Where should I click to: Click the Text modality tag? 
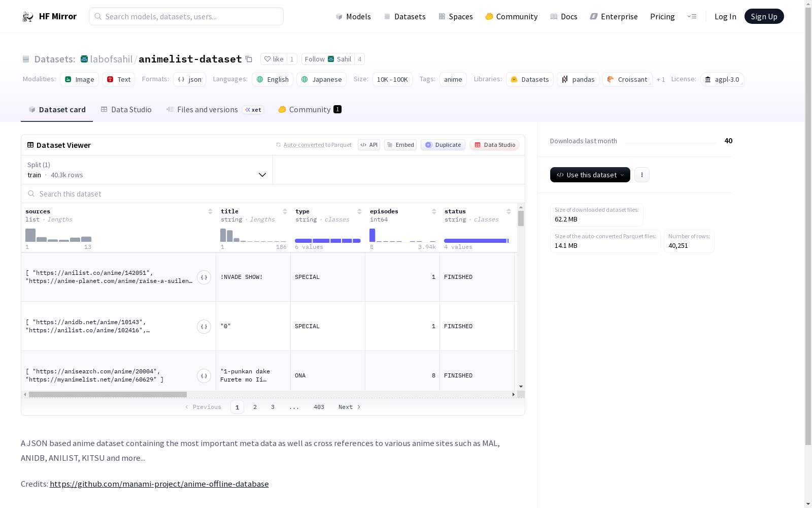pos(119,79)
